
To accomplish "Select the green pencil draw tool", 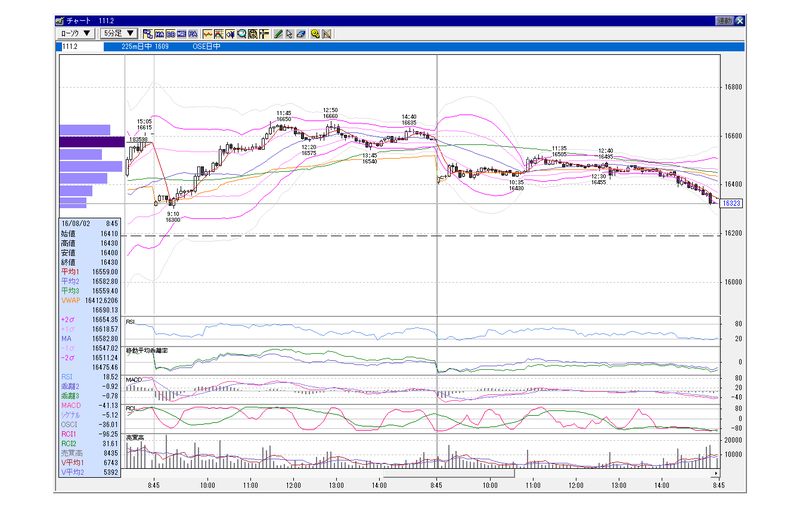I will 278,34.
